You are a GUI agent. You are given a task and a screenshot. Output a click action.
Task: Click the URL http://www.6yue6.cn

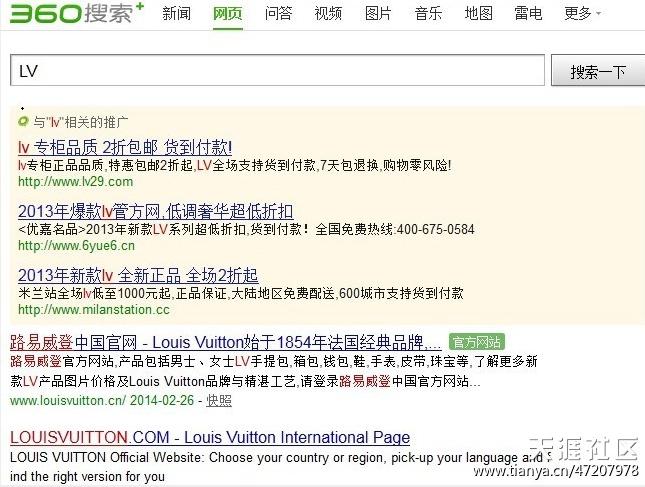(76, 246)
